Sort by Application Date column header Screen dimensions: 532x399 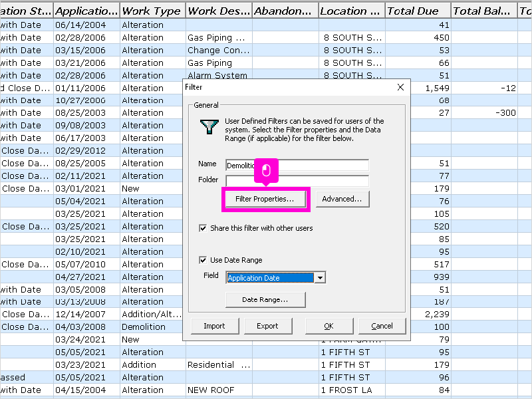pos(86,11)
